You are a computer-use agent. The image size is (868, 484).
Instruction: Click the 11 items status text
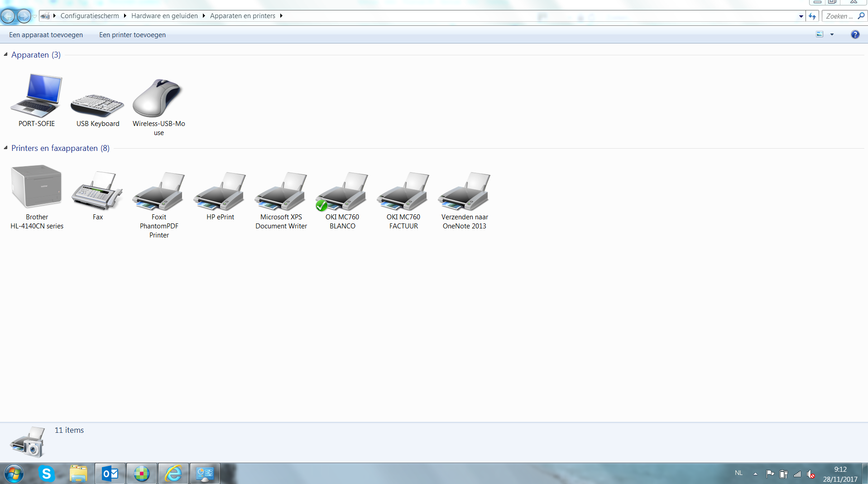pyautogui.click(x=69, y=430)
